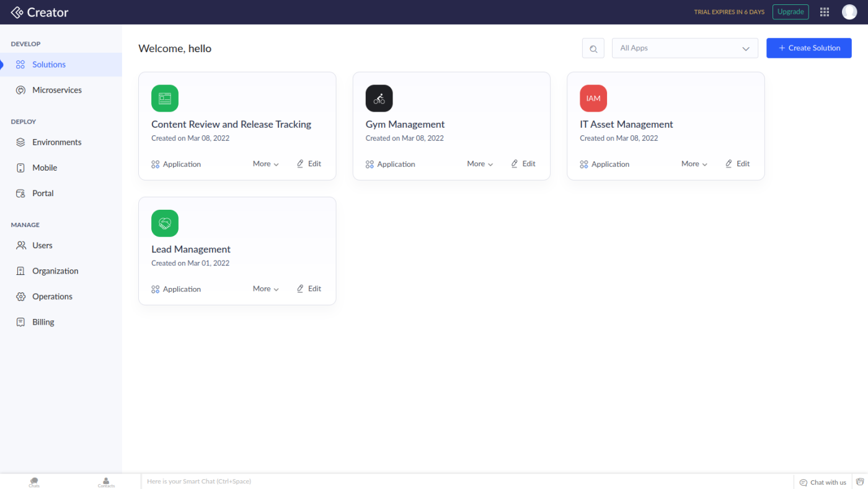Click the Users sidebar icon
The width and height of the screenshot is (868, 489).
21,246
